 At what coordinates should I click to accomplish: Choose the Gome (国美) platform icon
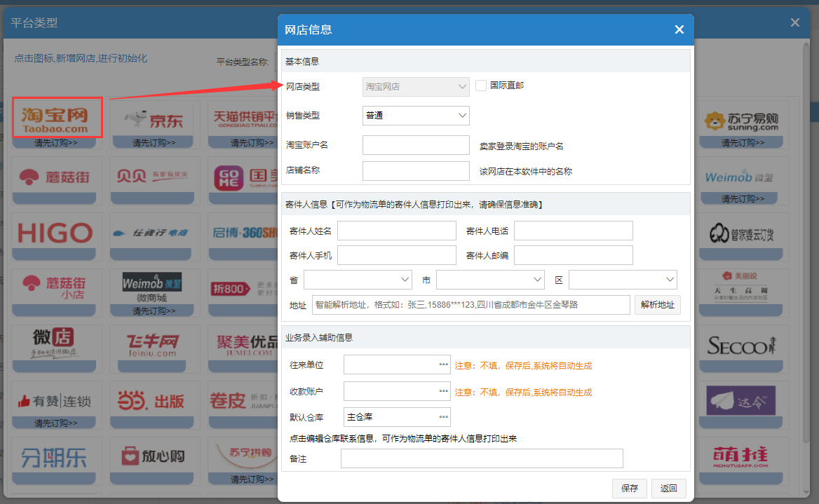[x=245, y=177]
